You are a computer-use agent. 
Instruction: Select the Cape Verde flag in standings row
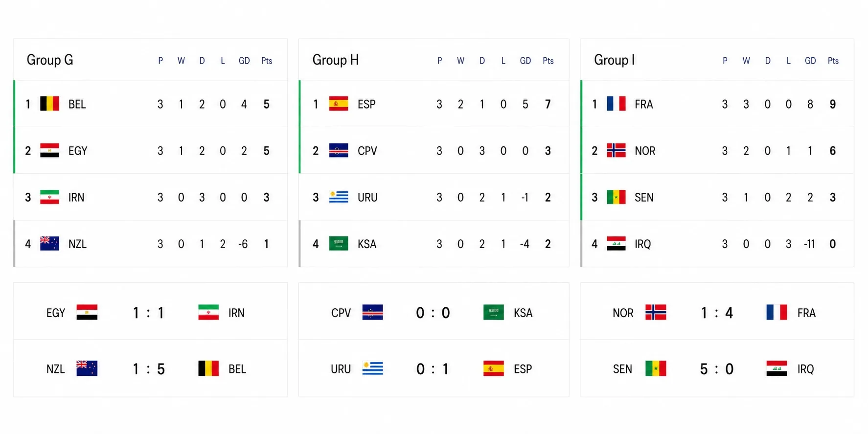pyautogui.click(x=339, y=150)
